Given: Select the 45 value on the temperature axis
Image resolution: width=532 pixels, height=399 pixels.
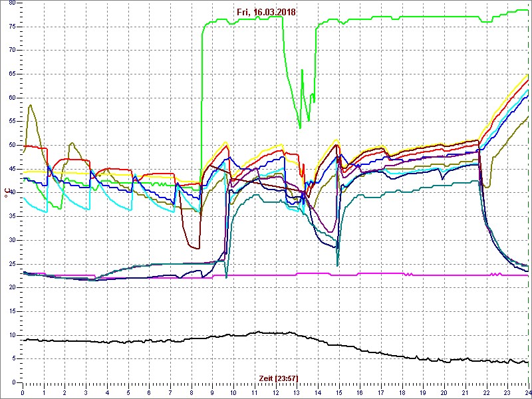Looking at the screenshot, I should pyautogui.click(x=12, y=169).
